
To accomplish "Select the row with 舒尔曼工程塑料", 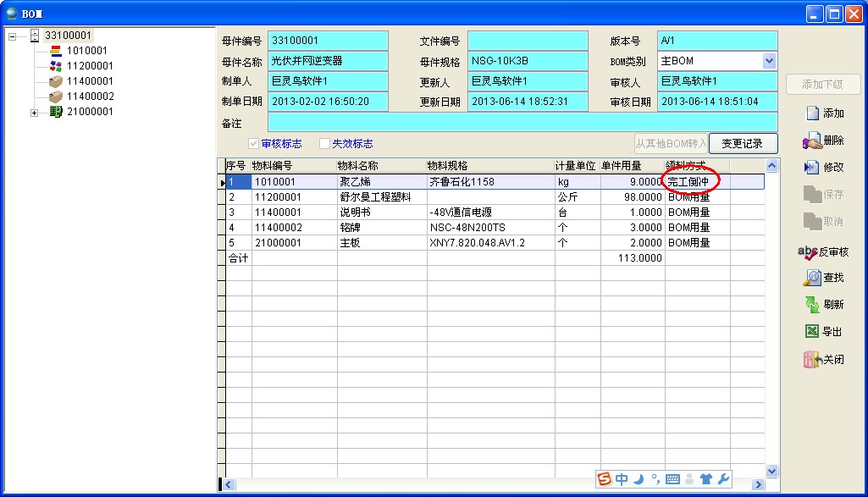I will [x=495, y=197].
